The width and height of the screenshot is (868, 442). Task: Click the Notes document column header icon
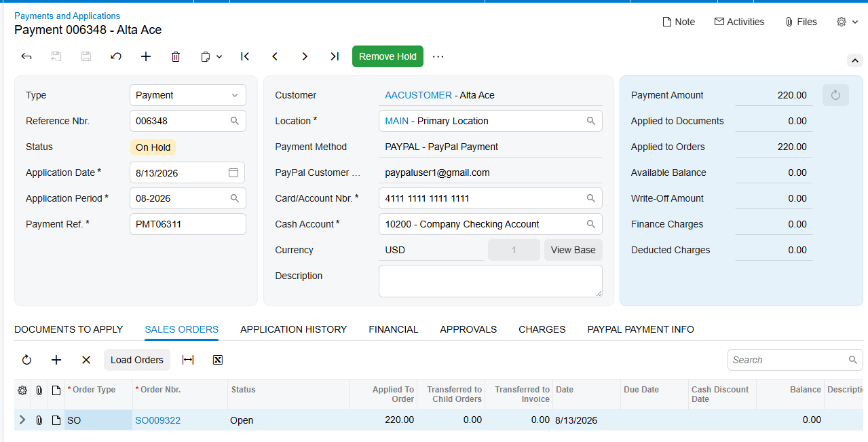(x=56, y=390)
